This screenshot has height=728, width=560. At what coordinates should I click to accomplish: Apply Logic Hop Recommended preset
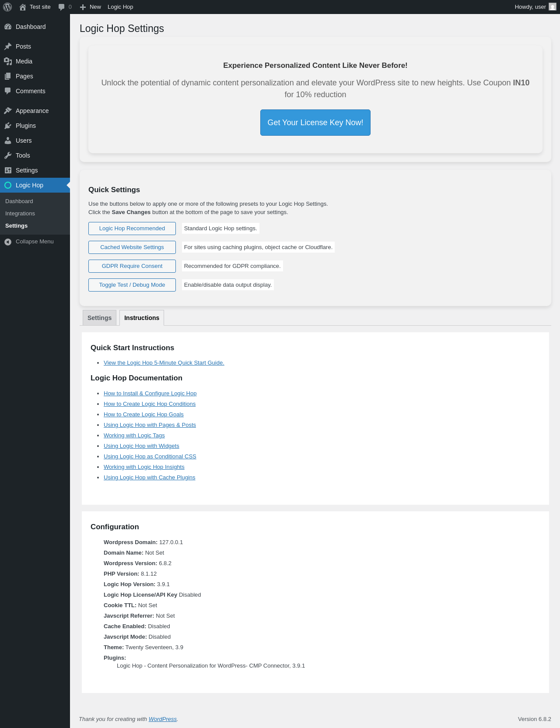(132, 229)
